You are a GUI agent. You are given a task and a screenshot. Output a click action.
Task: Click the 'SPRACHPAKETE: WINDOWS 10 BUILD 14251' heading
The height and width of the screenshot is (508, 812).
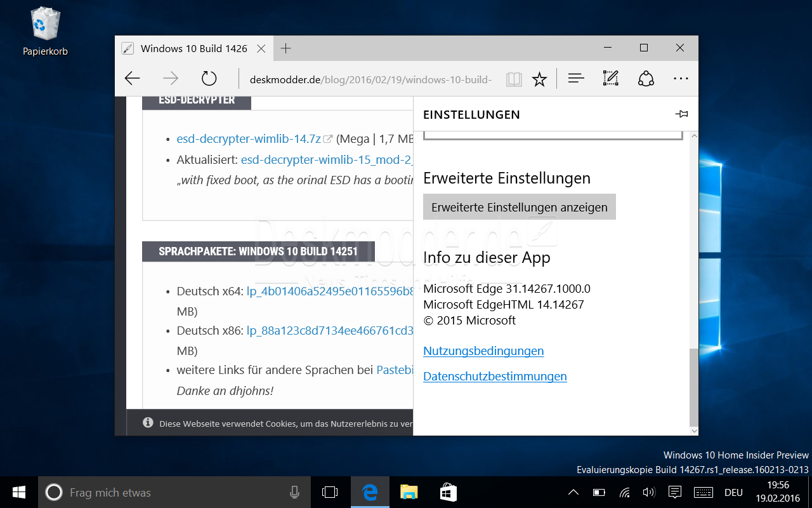tap(258, 251)
